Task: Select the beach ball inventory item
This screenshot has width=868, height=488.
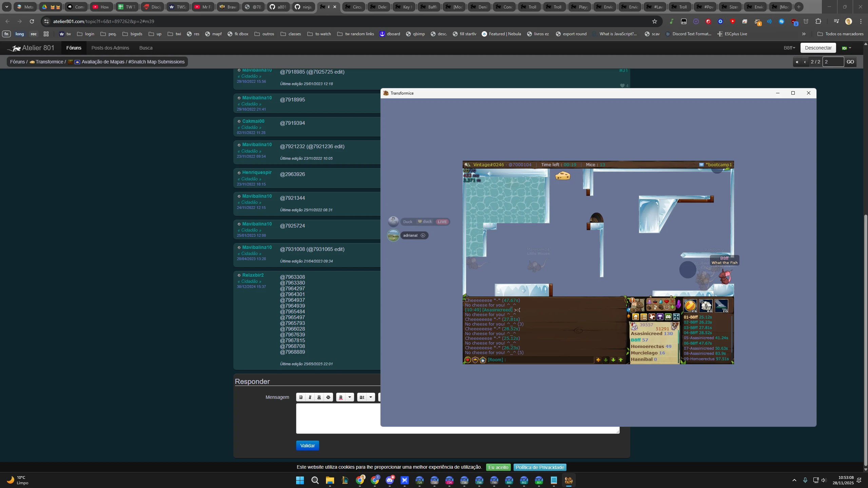Action: click(x=690, y=306)
